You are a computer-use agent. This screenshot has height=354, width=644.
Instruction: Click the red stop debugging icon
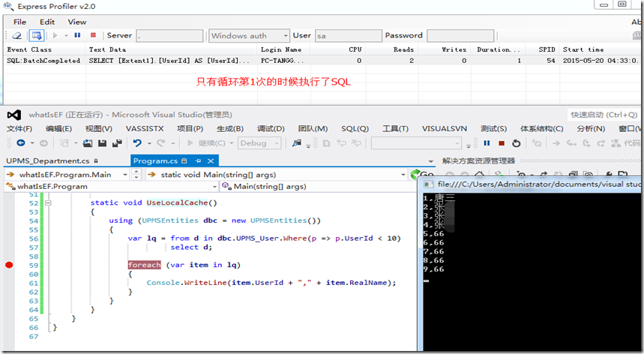pyautogui.click(x=502, y=143)
